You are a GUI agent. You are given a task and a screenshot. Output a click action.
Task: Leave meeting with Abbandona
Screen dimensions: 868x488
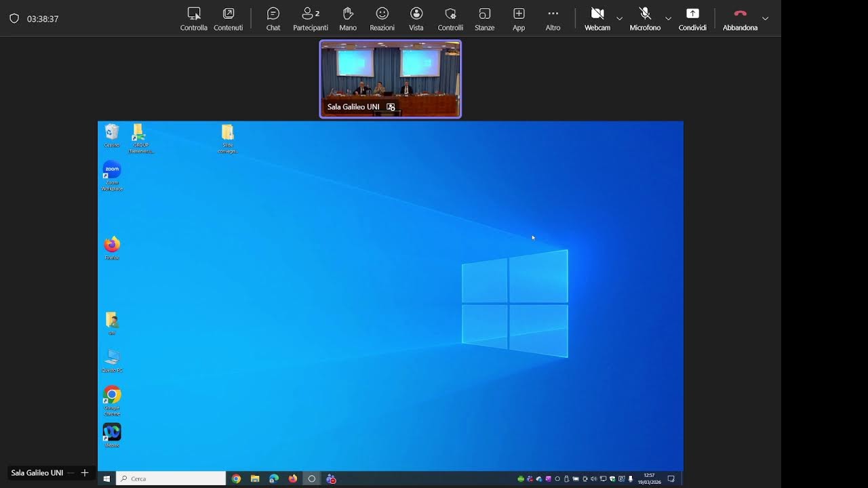[x=740, y=19]
